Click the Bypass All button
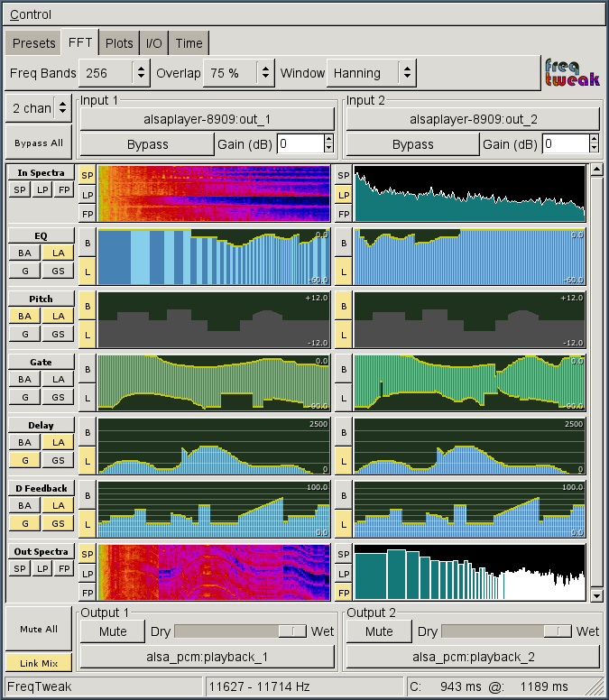The width and height of the screenshot is (609, 700). click(37, 143)
